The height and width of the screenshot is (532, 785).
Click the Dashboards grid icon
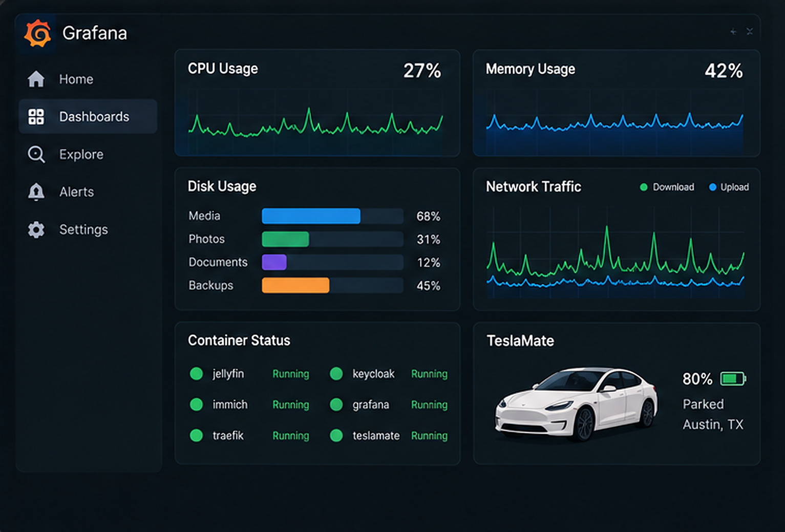[x=36, y=117]
